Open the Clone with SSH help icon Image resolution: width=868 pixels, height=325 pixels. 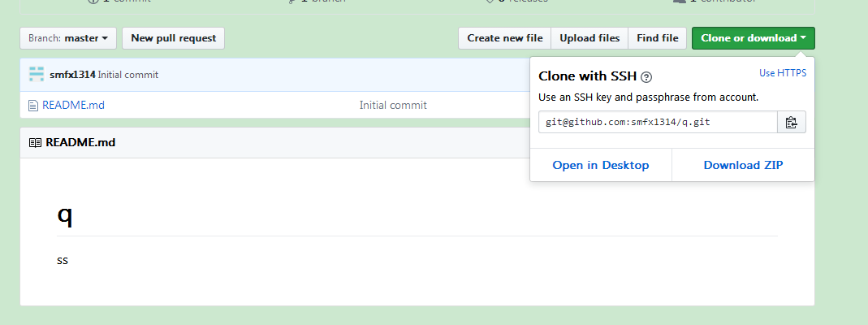646,77
